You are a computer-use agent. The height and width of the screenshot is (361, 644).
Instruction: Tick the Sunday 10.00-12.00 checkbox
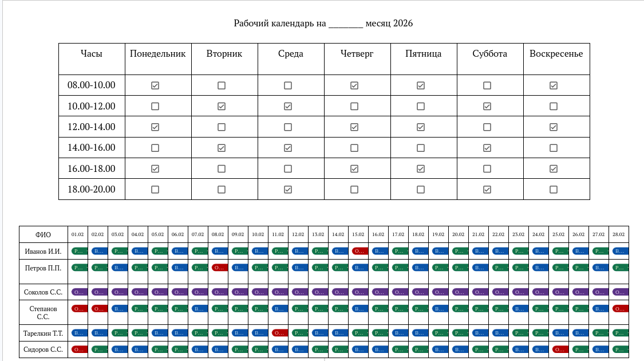coord(554,106)
